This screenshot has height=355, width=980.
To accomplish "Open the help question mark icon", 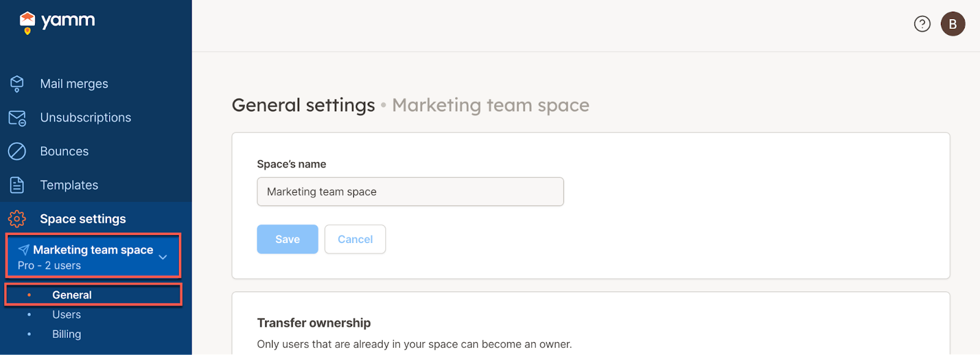I will (922, 24).
